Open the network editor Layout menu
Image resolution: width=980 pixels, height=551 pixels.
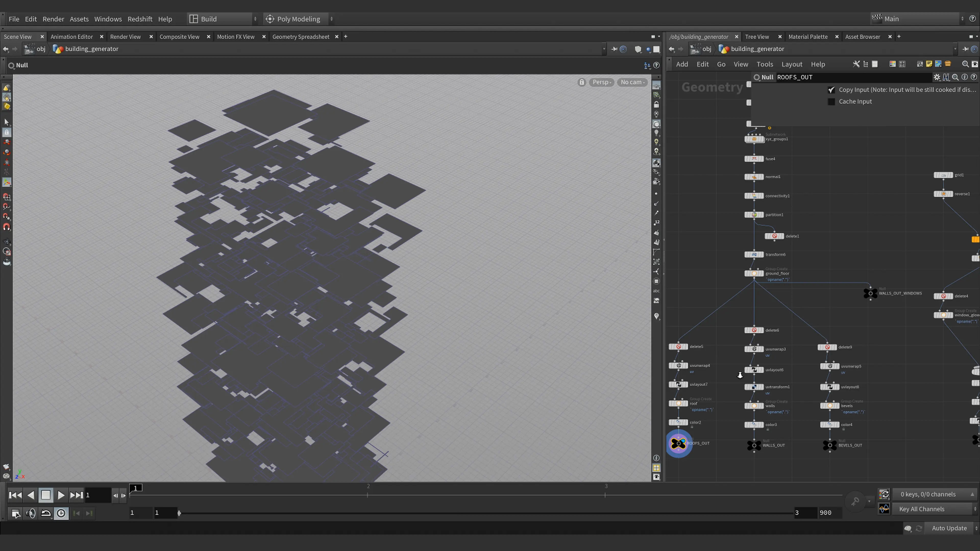click(792, 64)
